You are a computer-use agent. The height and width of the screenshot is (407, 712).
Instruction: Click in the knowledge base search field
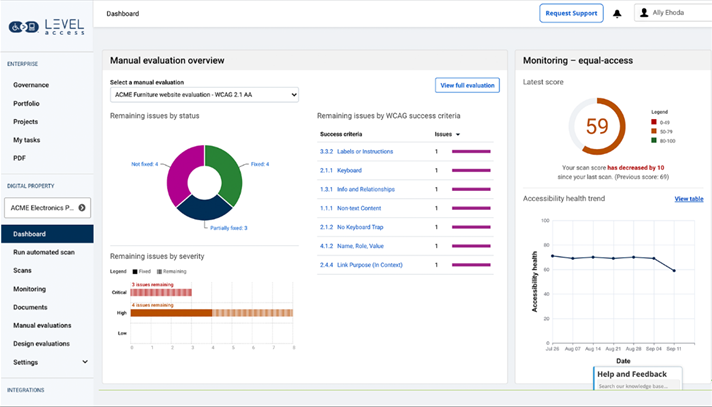638,386
